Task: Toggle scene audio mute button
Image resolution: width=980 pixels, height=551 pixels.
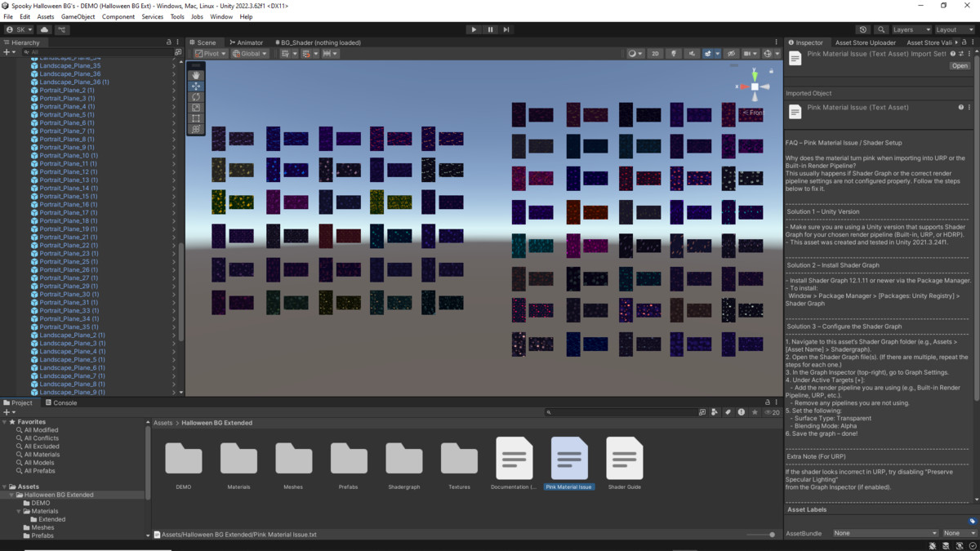Action: coord(692,54)
